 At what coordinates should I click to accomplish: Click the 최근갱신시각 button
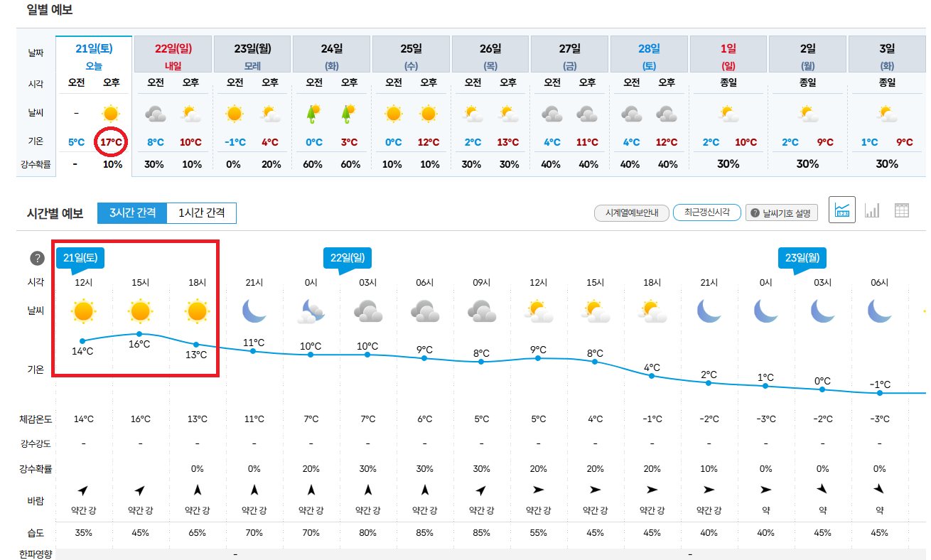click(706, 212)
